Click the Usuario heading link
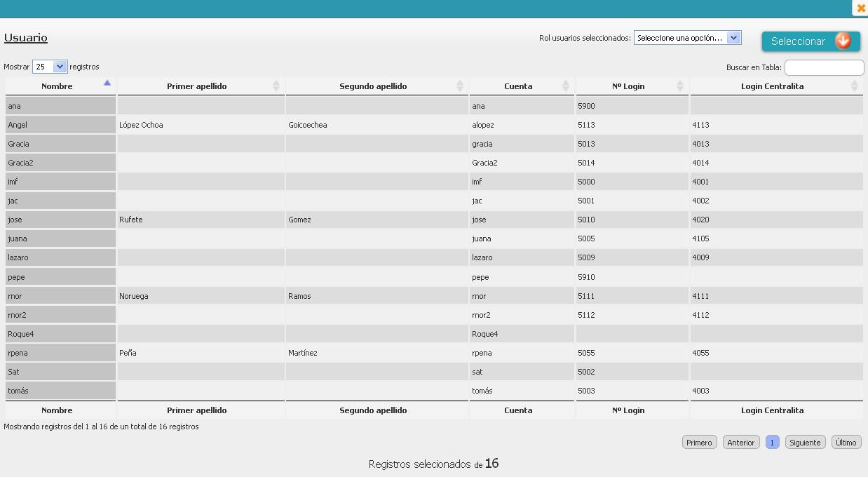The image size is (868, 477). click(x=26, y=38)
